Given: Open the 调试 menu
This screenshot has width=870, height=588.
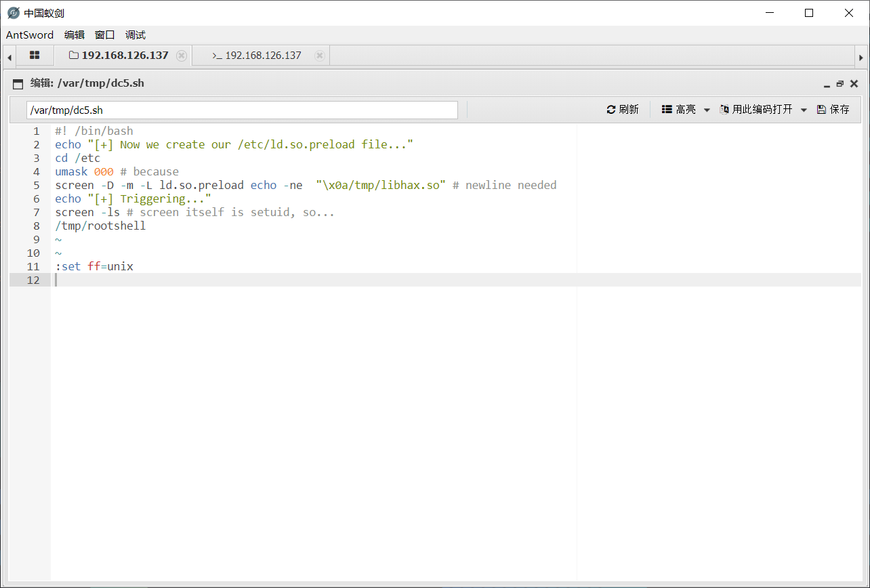Looking at the screenshot, I should [136, 35].
